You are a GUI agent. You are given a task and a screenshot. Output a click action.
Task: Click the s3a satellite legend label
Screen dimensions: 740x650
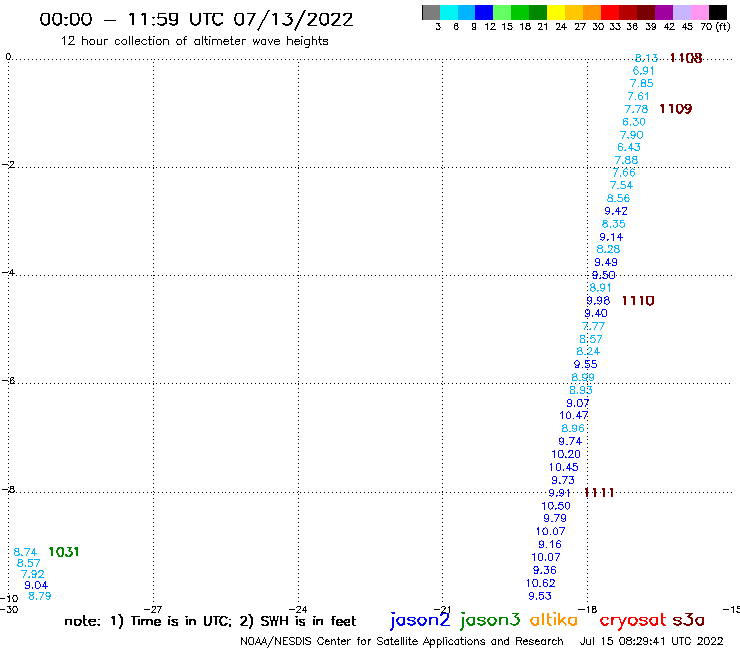[x=688, y=620]
